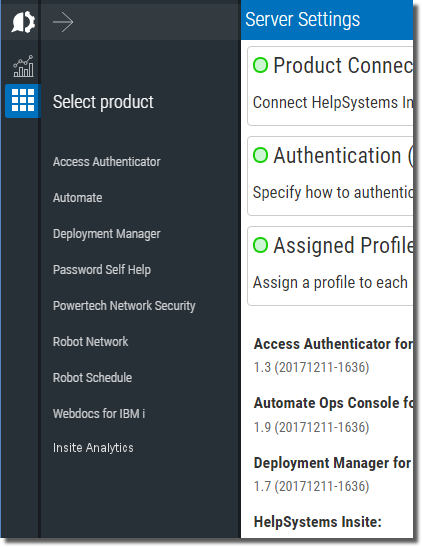Image resolution: width=422 pixels, height=547 pixels.
Task: Open Deployment Manager product
Action: pyautogui.click(x=107, y=234)
